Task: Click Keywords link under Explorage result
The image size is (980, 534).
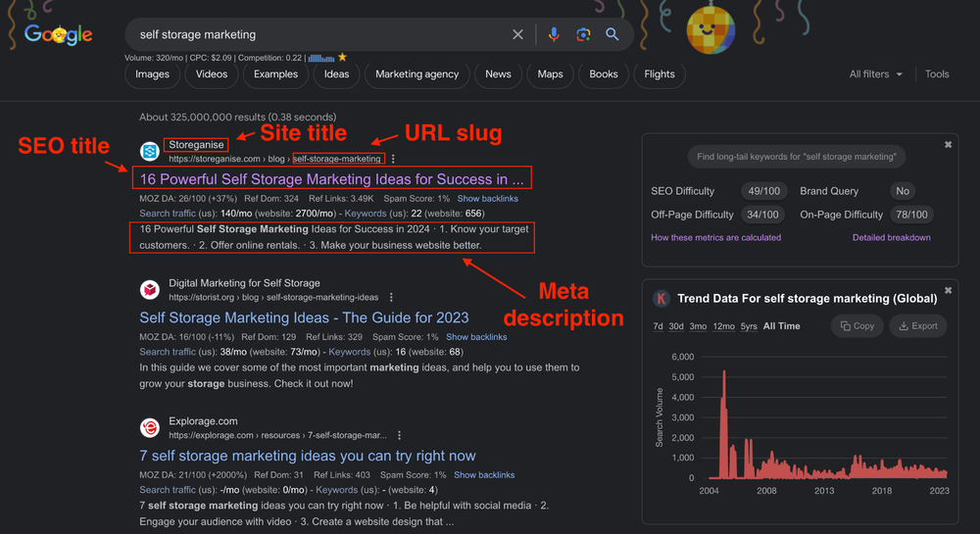Action: (337, 490)
